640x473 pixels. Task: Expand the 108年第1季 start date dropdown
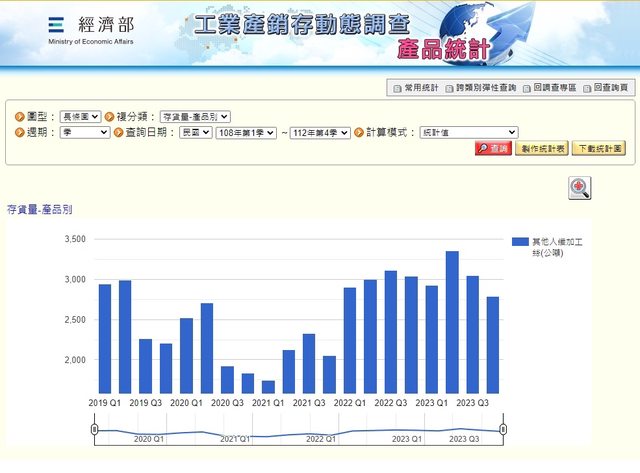click(245, 132)
